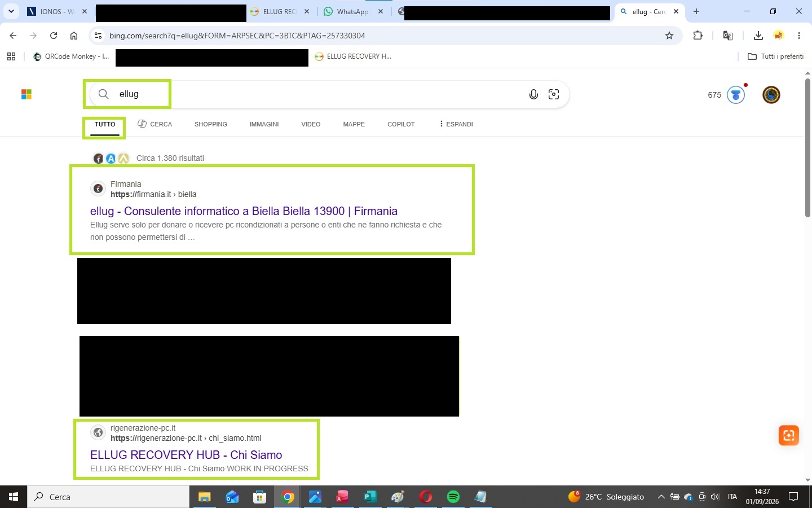Switch to the WhatsApp browser tab
The image size is (812, 508).
(353, 11)
